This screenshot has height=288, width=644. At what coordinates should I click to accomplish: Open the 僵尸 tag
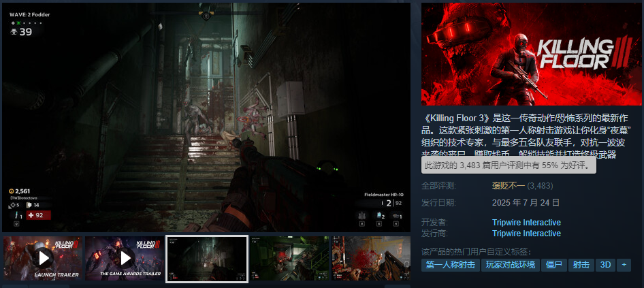point(553,265)
